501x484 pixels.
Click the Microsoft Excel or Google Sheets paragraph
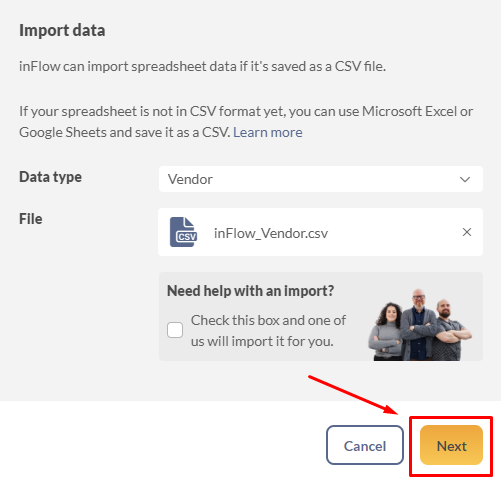click(x=246, y=122)
